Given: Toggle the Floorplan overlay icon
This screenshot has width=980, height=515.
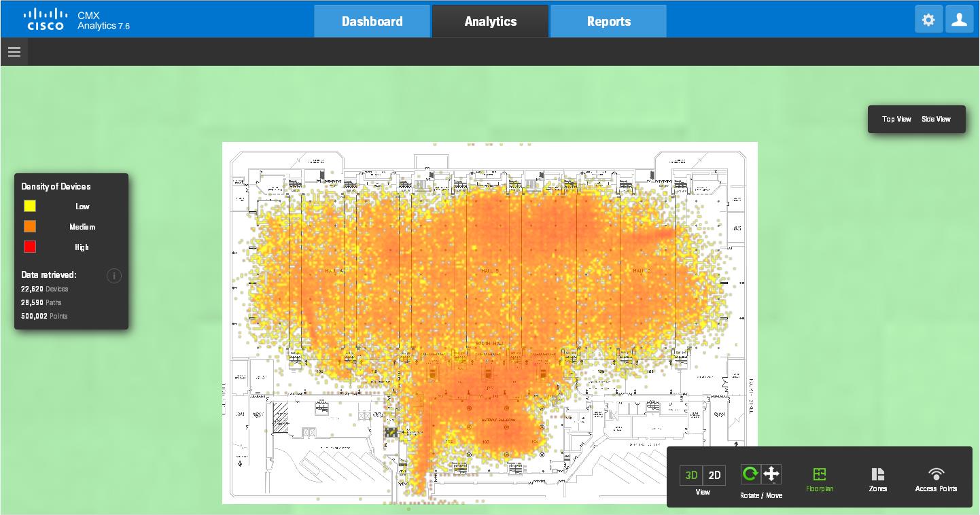Looking at the screenshot, I should [820, 474].
